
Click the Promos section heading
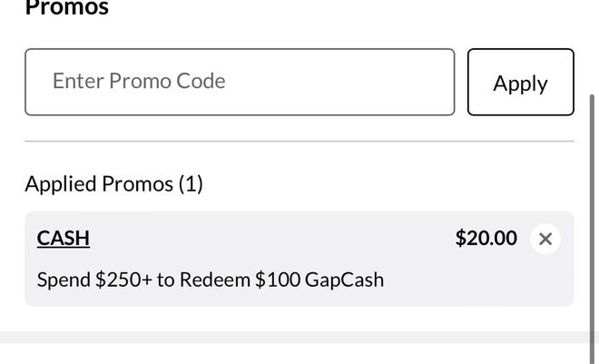[x=66, y=8]
